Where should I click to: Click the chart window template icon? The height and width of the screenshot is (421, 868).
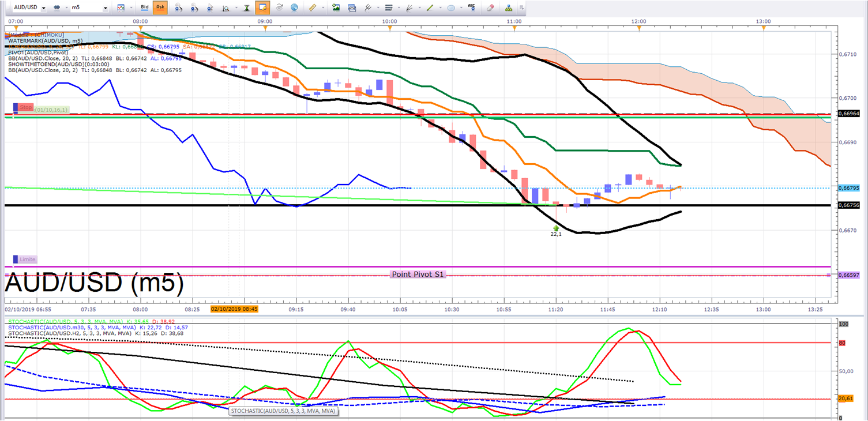351,8
